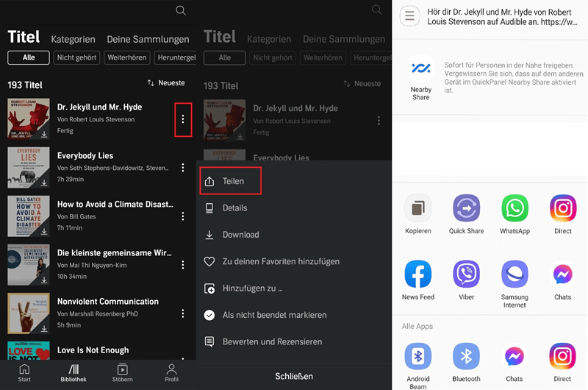588x390 pixels.
Task: Select Bewerten und Rezensieren
Action: click(x=294, y=342)
